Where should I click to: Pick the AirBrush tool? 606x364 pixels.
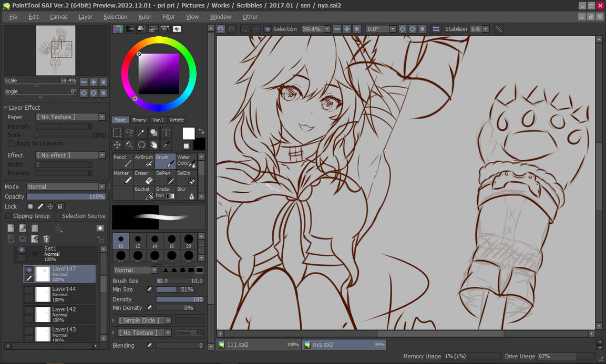click(144, 161)
